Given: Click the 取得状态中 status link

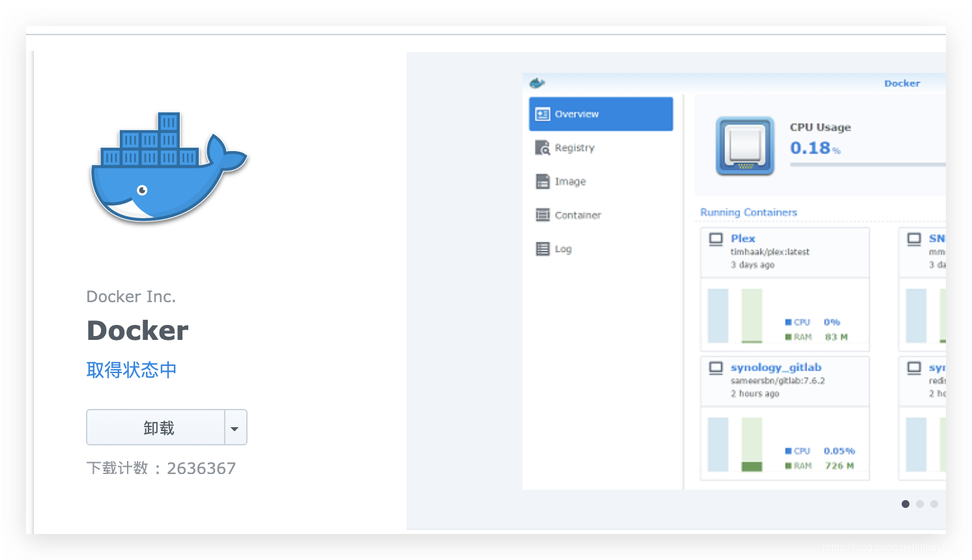Looking at the screenshot, I should coord(132,370).
